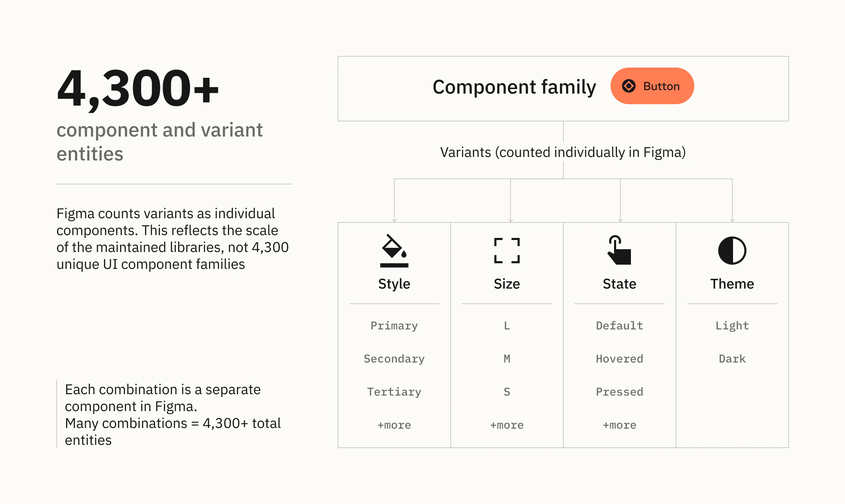Image resolution: width=845 pixels, height=504 pixels.
Task: Click the half-circle Theme icon
Action: pos(732,251)
